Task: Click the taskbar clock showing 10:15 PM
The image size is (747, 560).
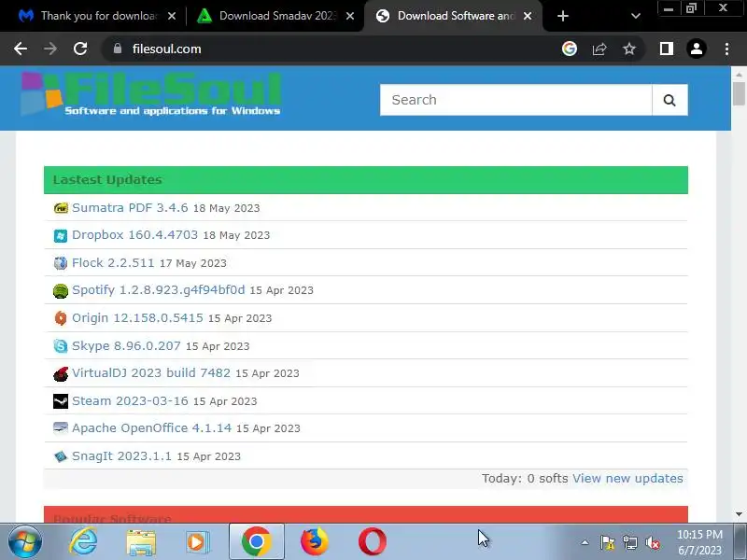Action: (699, 542)
